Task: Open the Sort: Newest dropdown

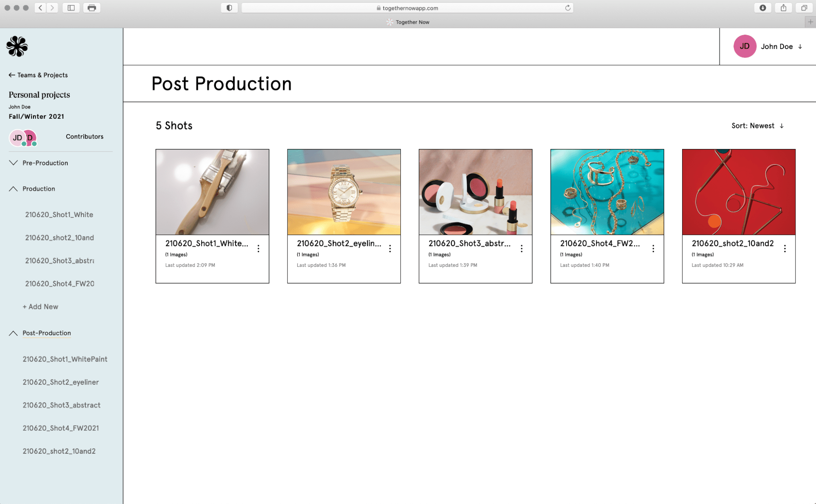Action: point(757,126)
